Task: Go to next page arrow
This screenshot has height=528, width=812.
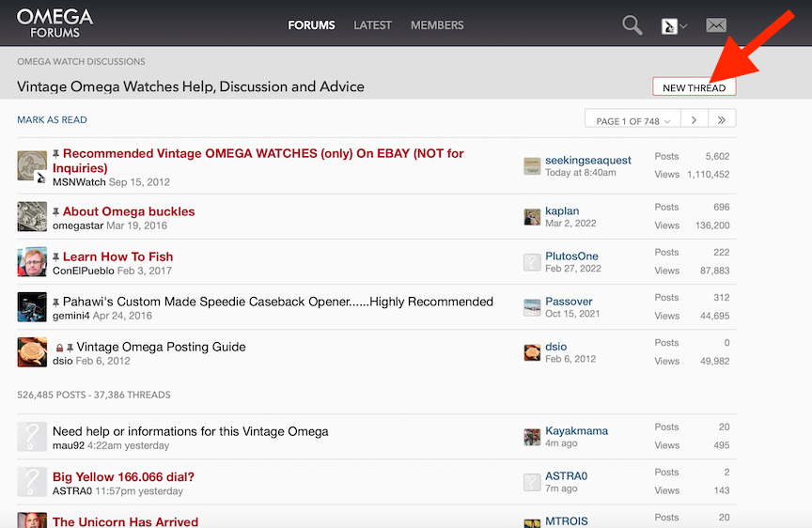Action: pos(694,120)
